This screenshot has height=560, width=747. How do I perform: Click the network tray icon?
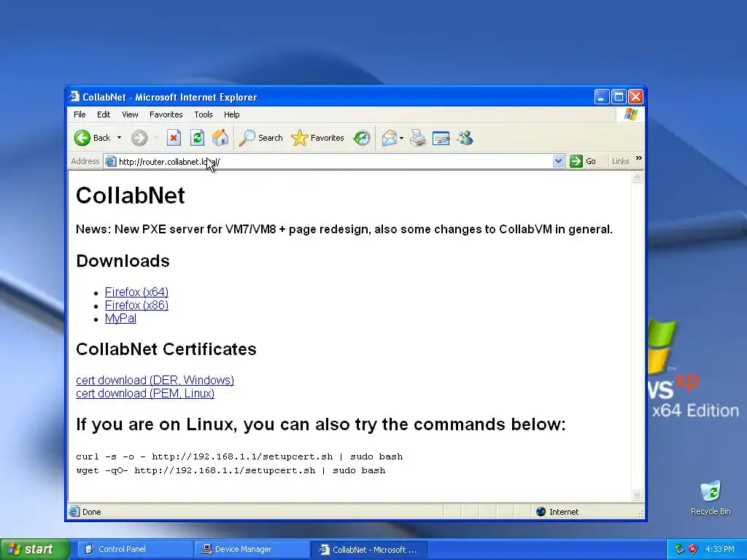point(679,549)
